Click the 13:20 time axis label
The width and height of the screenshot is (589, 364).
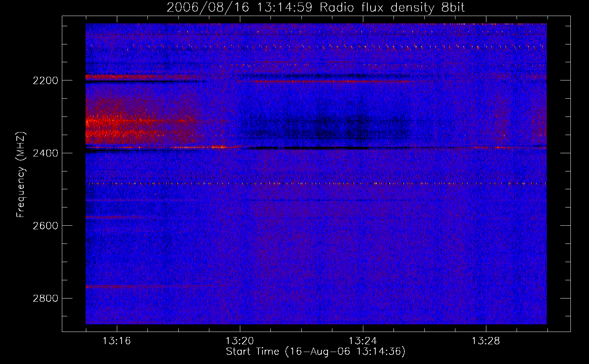pyautogui.click(x=240, y=341)
